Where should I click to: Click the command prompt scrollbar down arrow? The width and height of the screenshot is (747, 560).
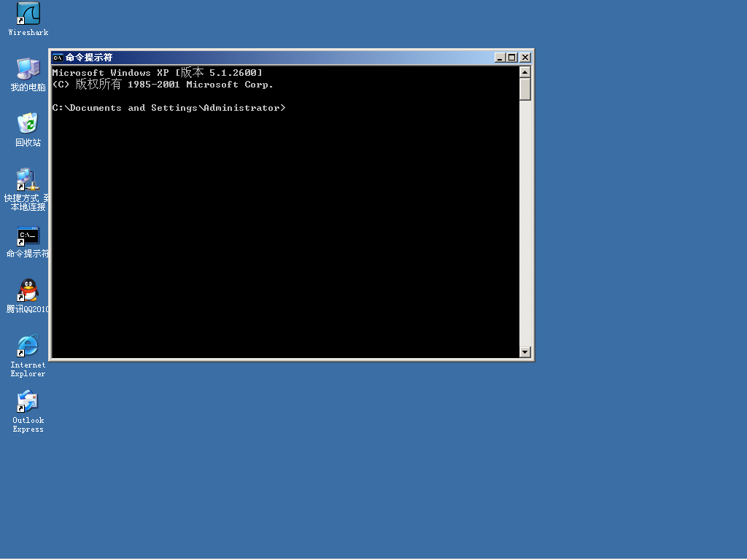point(525,352)
